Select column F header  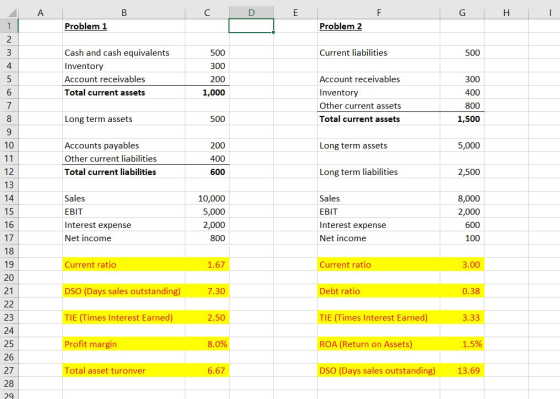click(379, 13)
